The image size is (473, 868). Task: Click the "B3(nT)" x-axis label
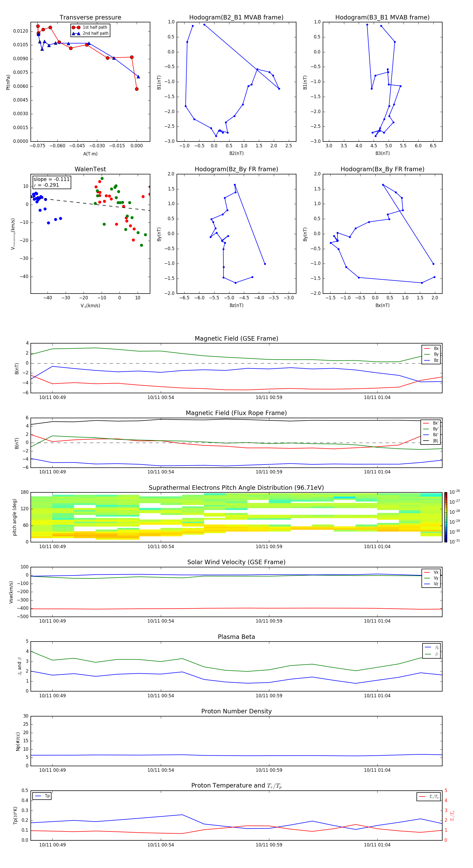coord(382,153)
